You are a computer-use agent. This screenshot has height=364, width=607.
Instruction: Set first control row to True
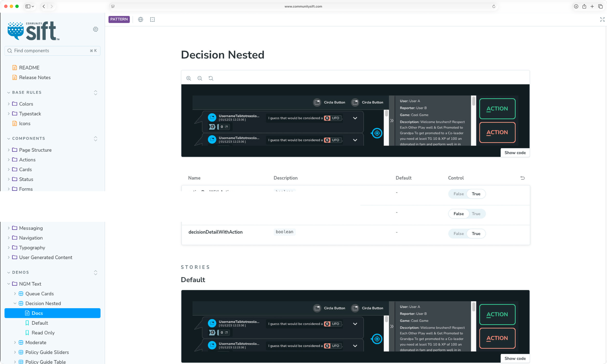(x=476, y=194)
